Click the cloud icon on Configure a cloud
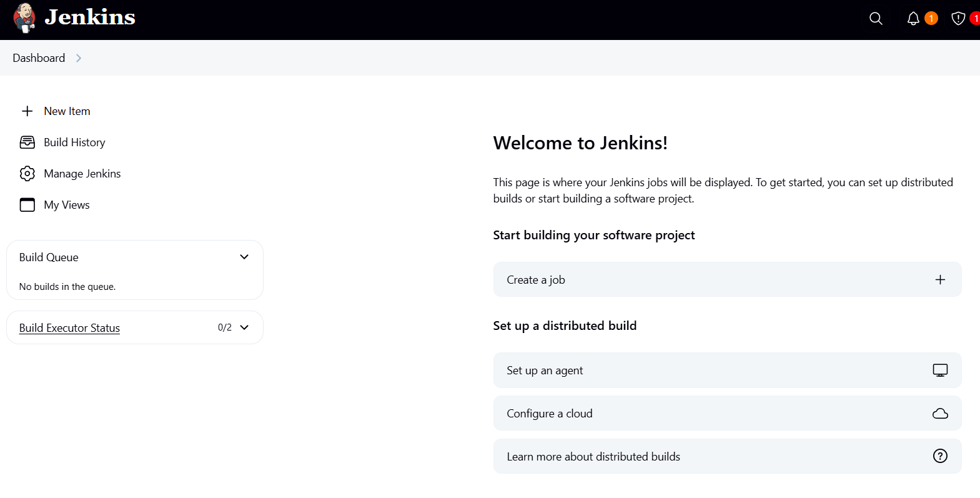The image size is (980, 498). tap(940, 414)
